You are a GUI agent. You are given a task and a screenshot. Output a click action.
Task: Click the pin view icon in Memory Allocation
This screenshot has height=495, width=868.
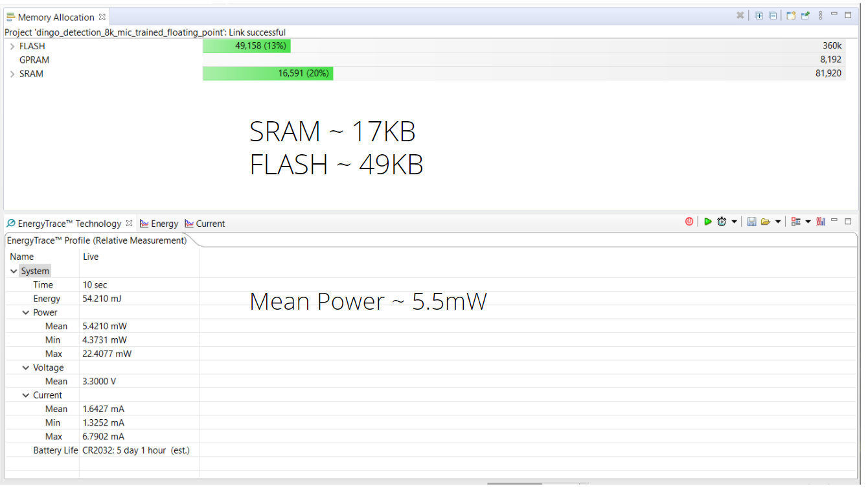[x=805, y=16]
